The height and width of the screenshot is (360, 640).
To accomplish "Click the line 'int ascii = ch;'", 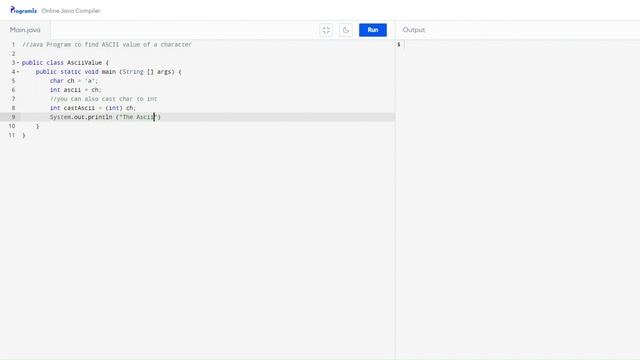I will tap(76, 90).
